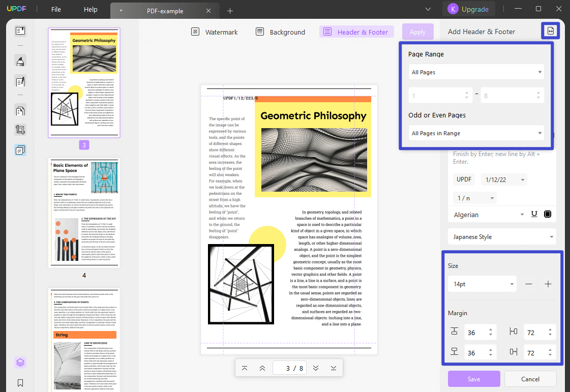
Task: Save the header and footer settings
Action: pos(473,379)
